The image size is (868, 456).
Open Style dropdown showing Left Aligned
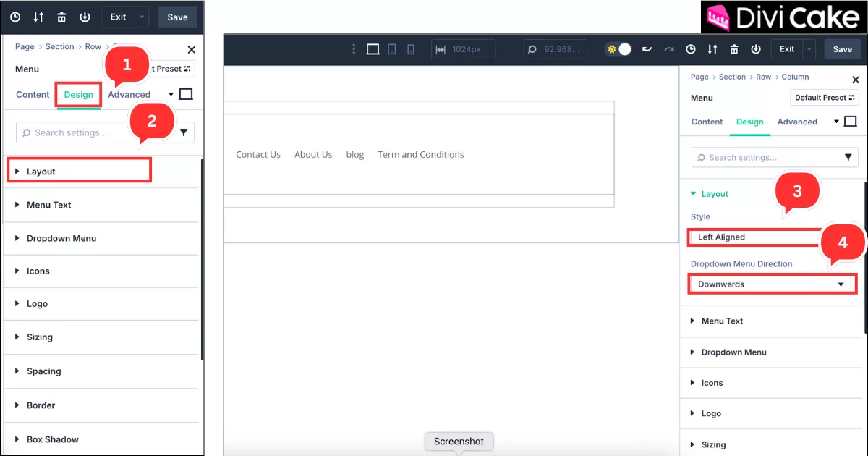click(x=773, y=237)
